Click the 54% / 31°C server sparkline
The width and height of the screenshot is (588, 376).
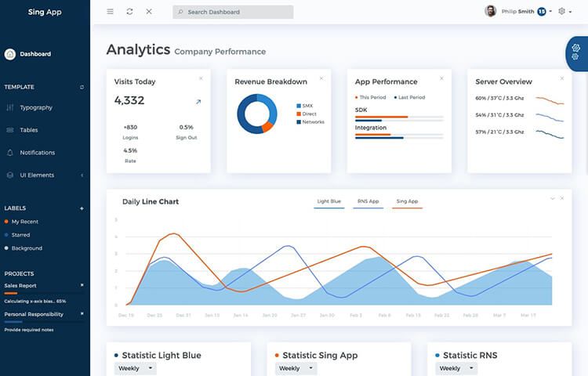(x=550, y=117)
